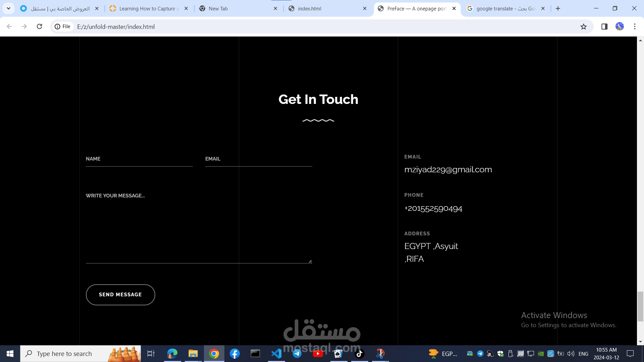644x362 pixels.
Task: Focus the Name input field
Action: [x=139, y=159]
